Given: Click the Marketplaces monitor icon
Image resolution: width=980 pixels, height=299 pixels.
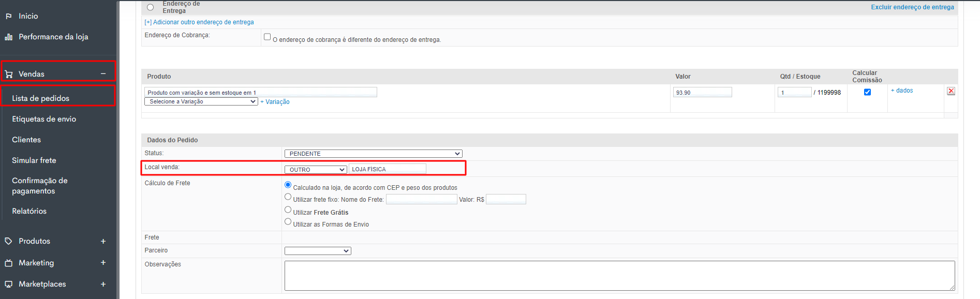Looking at the screenshot, I should 8,284.
